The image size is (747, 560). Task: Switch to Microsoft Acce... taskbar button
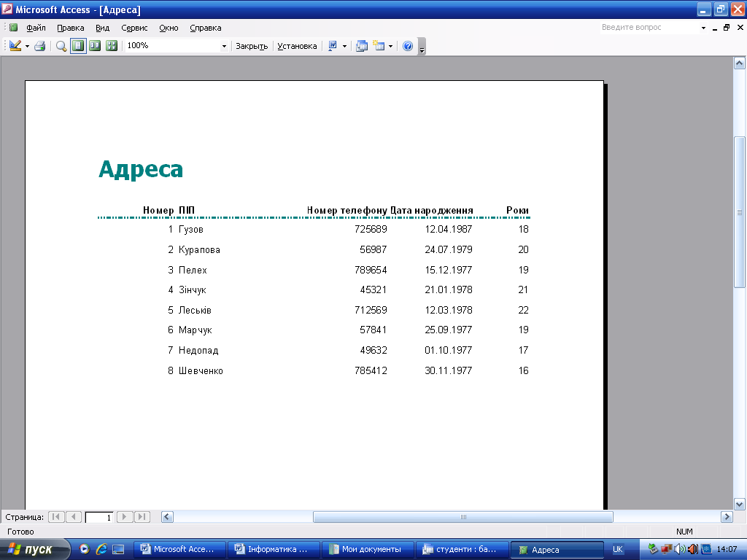coord(179,550)
